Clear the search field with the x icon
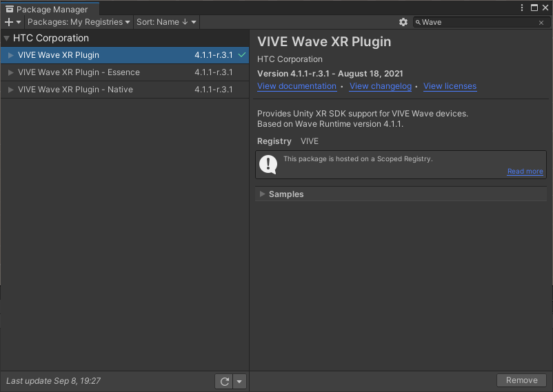This screenshot has height=392, width=553. (541, 23)
